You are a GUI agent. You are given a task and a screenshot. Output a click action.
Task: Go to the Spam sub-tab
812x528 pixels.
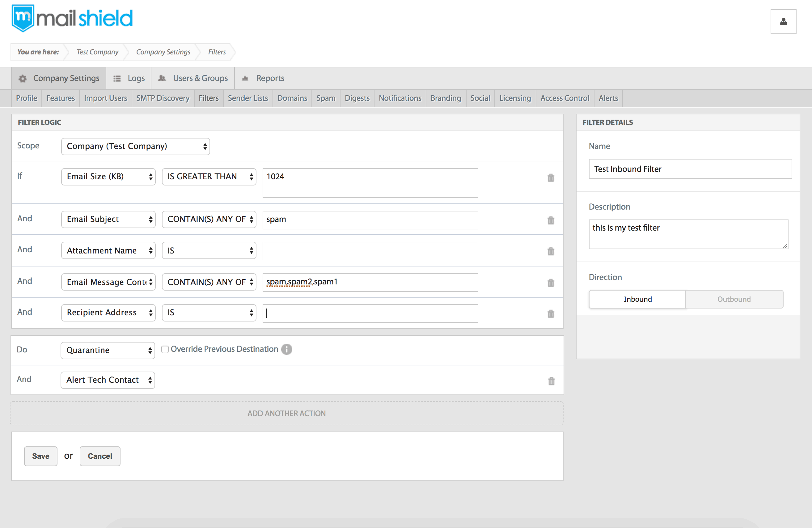pos(325,98)
